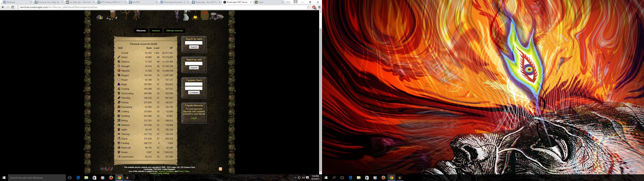Open the Runecraft skill link
Viewport: 644px width, 181px height.
pyautogui.click(x=126, y=148)
